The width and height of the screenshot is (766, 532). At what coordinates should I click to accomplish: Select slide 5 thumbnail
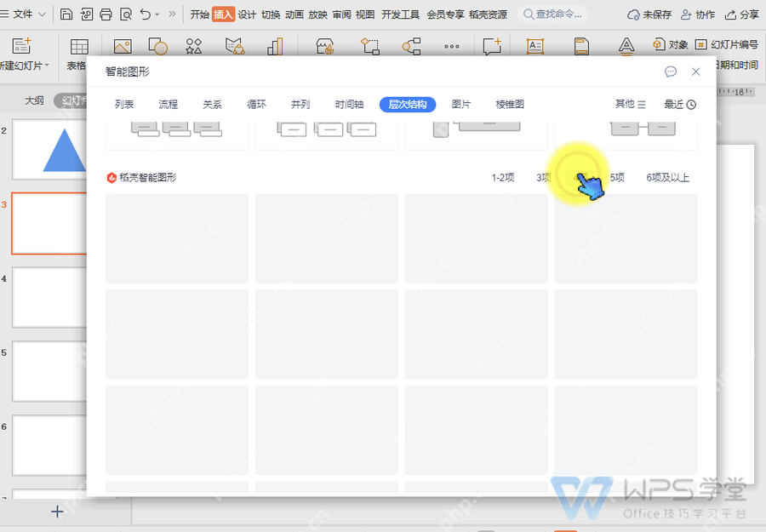pos(49,371)
